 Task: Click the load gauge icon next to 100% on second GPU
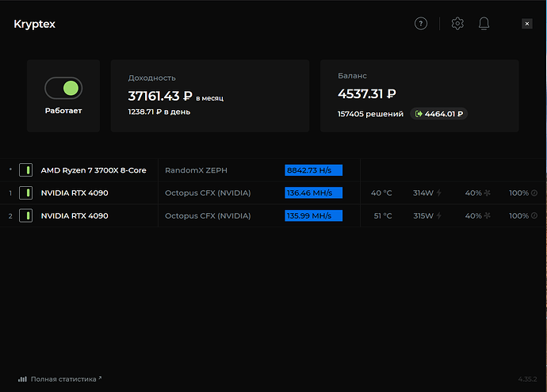[534, 215]
